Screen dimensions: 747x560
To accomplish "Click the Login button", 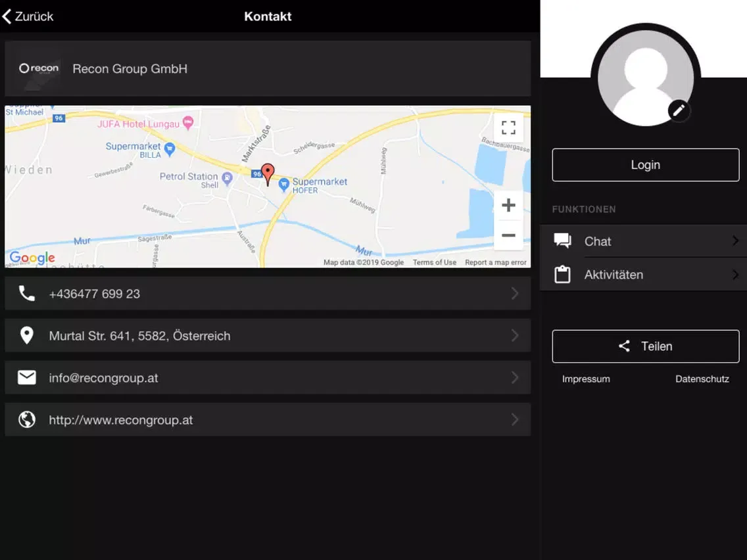I will click(646, 165).
